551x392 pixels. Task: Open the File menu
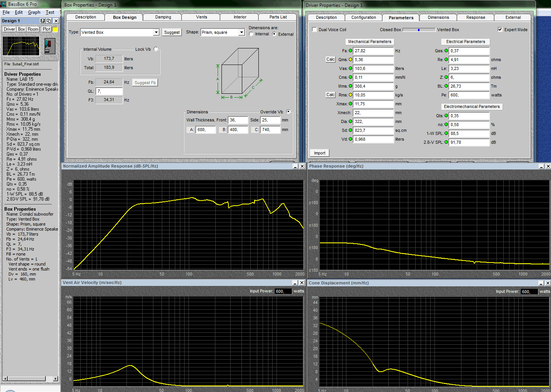(x=6, y=12)
